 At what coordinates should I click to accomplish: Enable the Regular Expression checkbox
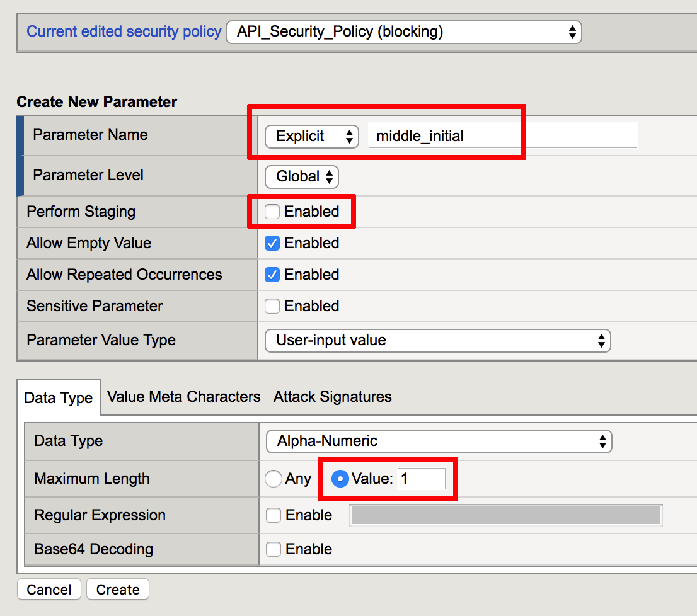(274, 515)
